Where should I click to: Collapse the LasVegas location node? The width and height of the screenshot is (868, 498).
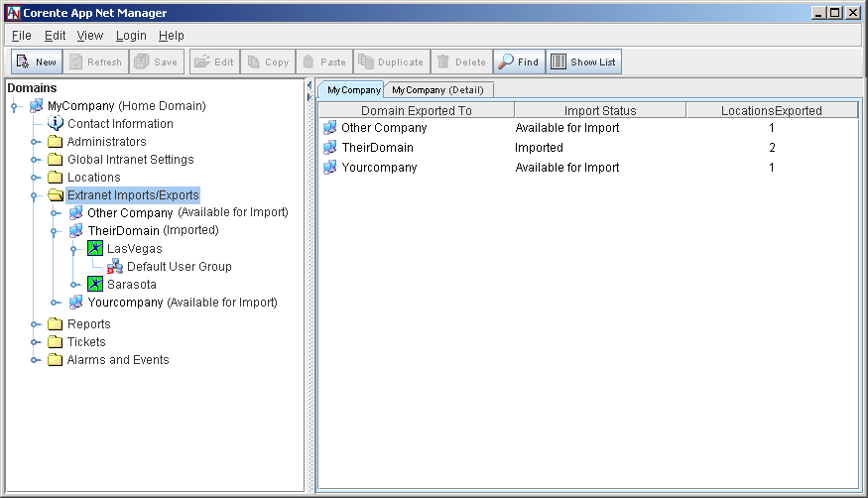74,250
